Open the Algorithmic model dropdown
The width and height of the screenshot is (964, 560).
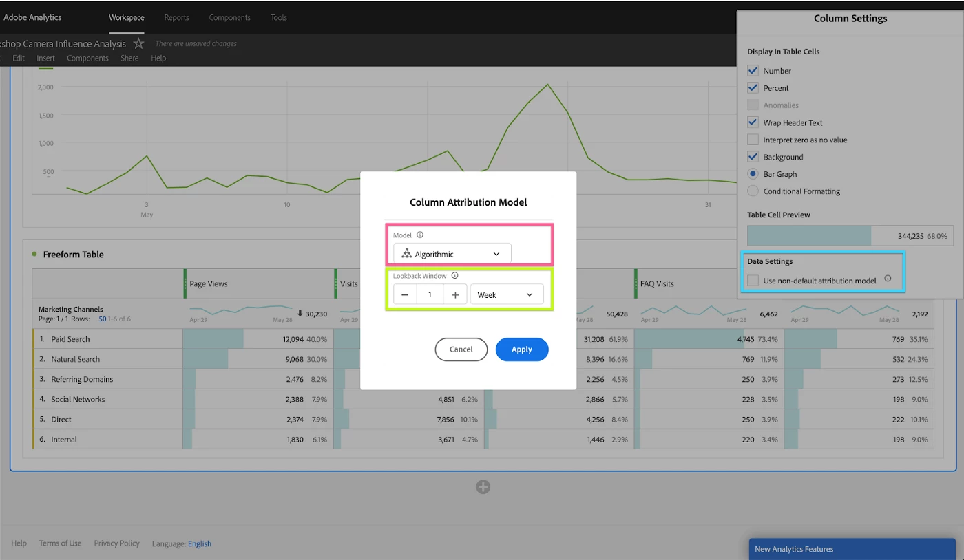452,254
